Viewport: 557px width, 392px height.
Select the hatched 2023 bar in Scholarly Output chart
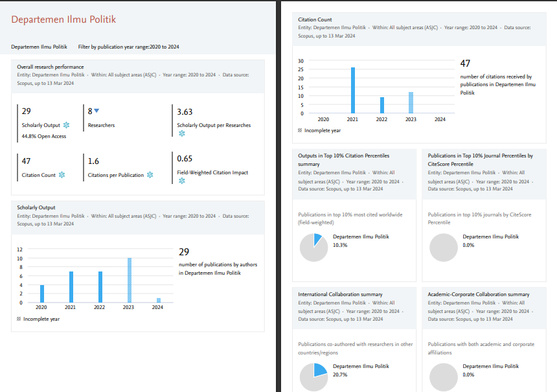(x=130, y=280)
